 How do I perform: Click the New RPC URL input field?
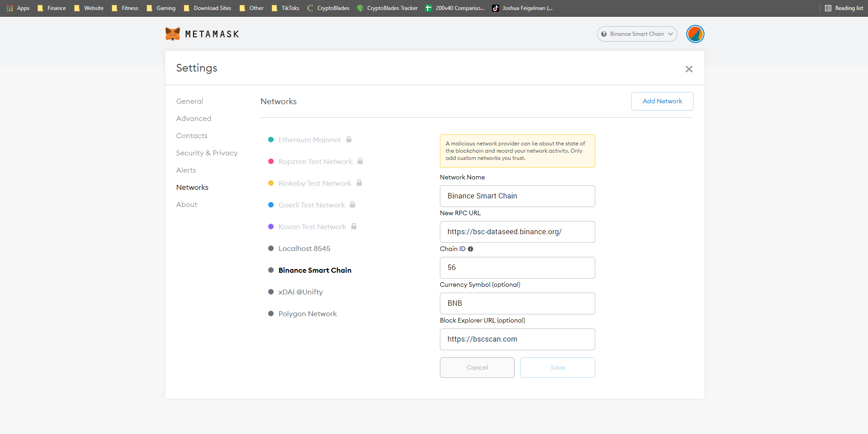tap(517, 232)
